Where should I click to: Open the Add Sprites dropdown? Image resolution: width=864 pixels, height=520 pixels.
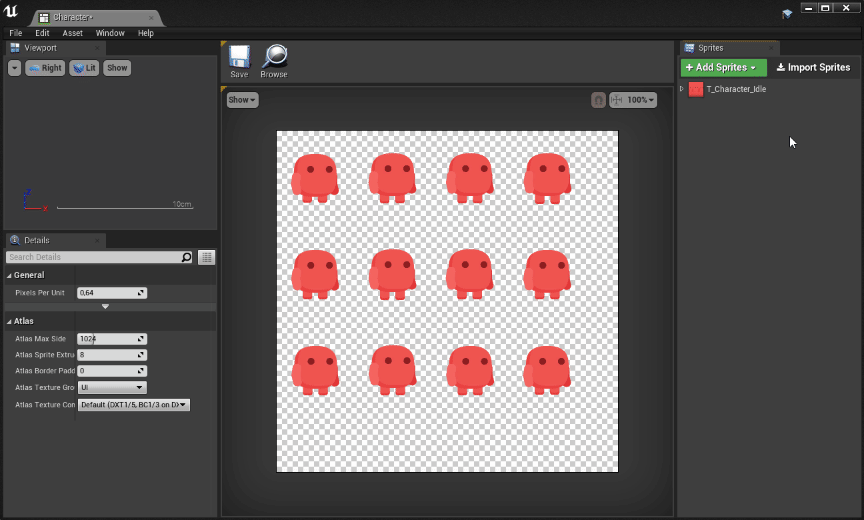tap(723, 67)
